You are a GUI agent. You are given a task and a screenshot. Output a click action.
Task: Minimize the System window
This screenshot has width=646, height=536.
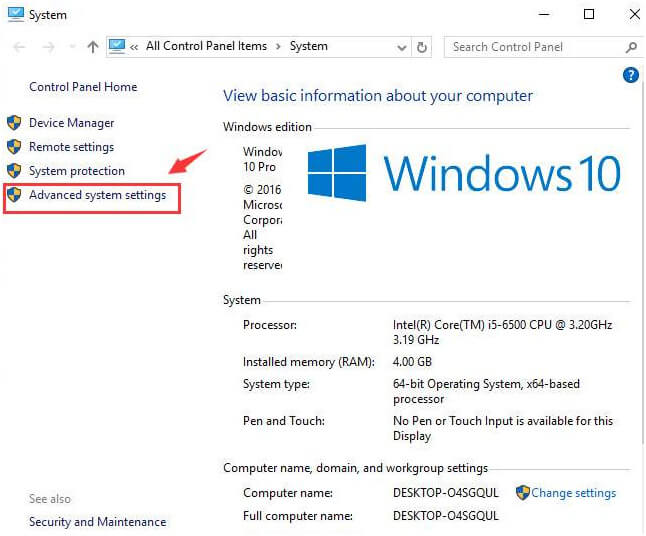pyautogui.click(x=544, y=14)
